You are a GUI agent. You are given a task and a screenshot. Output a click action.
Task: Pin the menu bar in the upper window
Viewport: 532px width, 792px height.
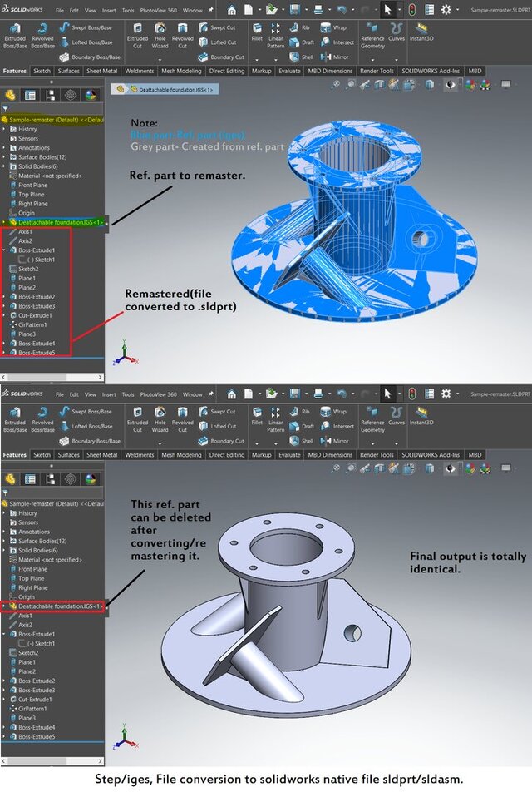point(210,10)
